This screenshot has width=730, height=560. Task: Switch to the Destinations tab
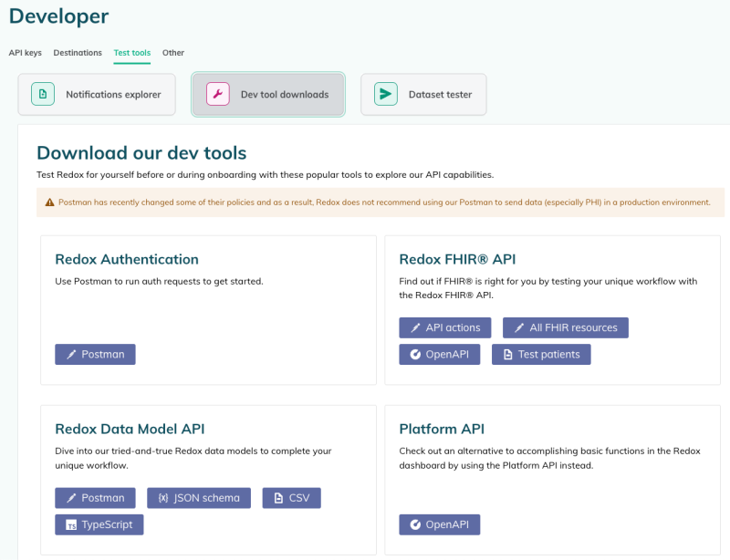click(78, 53)
